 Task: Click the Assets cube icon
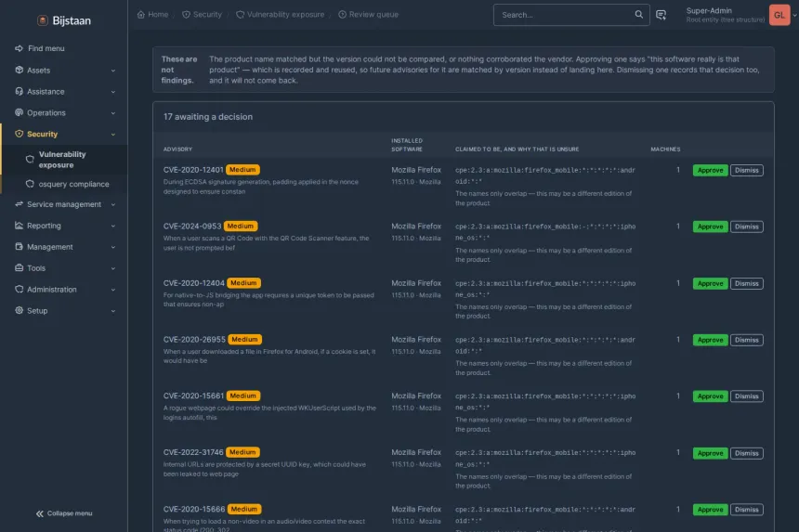coord(19,70)
